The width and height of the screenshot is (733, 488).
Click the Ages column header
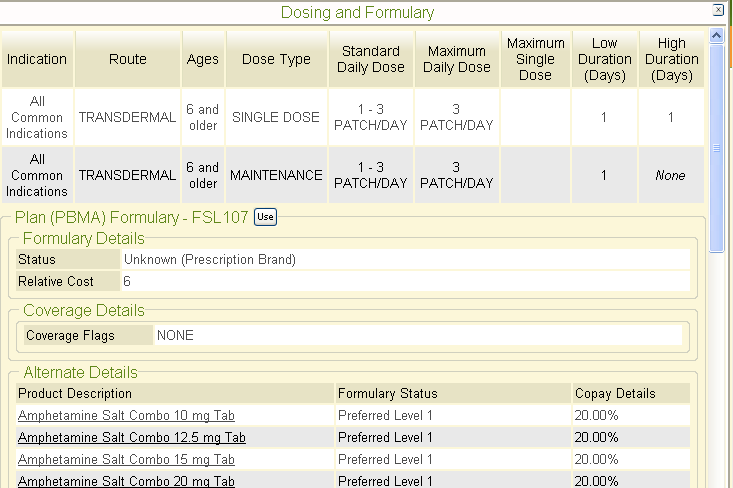click(x=203, y=59)
